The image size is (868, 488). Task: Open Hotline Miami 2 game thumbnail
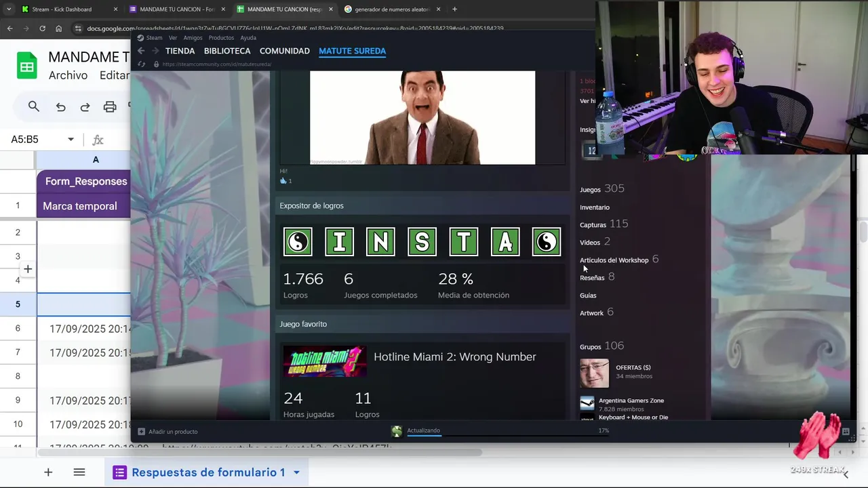click(325, 362)
